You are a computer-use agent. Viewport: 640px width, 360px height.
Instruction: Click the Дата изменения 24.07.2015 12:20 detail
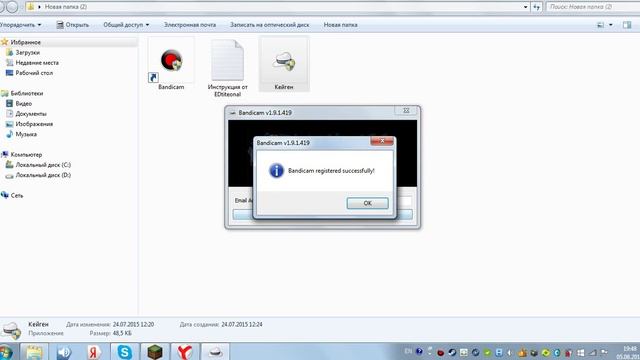pyautogui.click(x=110, y=324)
